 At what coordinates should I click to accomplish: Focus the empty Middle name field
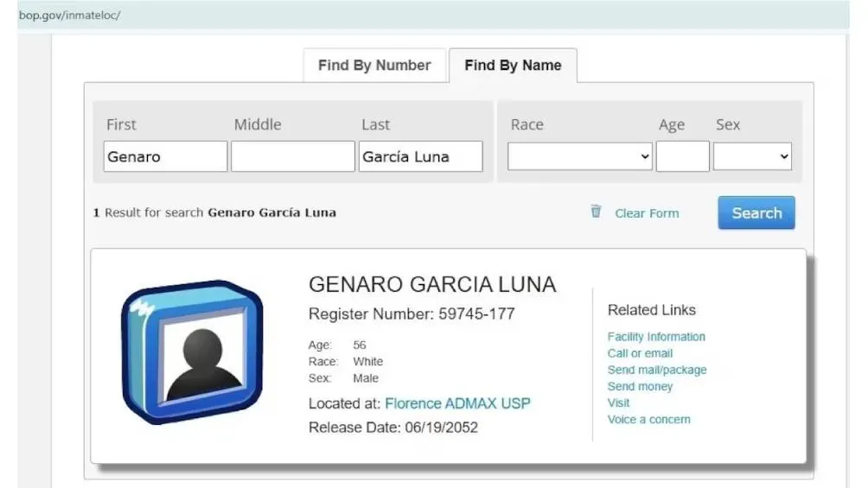[x=293, y=156]
